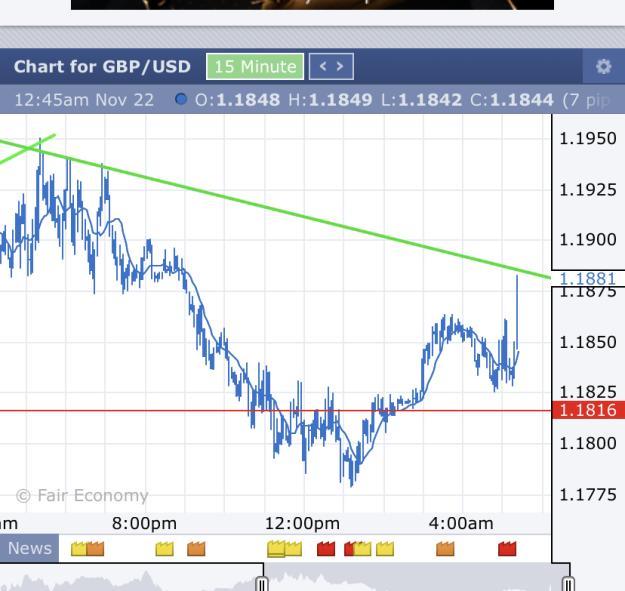Open the rightmost red news icon

[507, 549]
